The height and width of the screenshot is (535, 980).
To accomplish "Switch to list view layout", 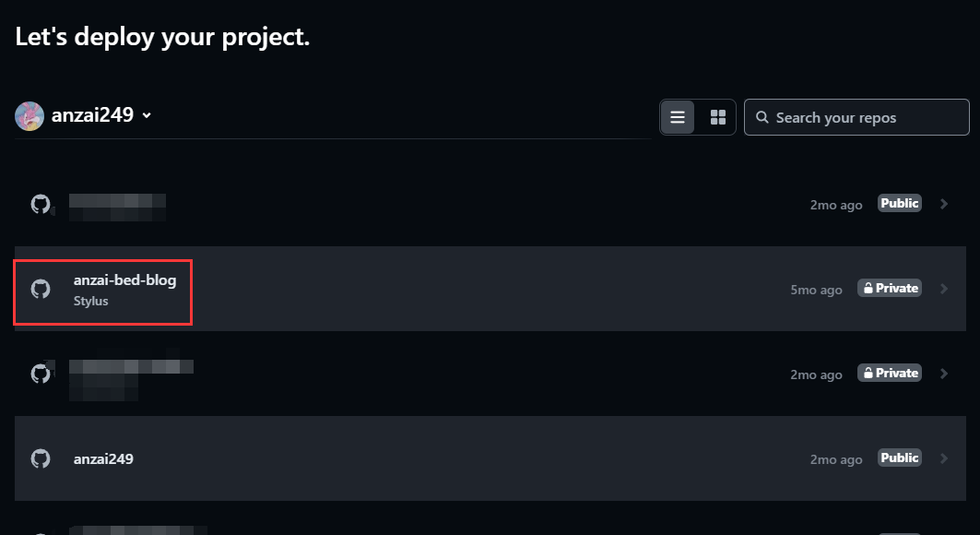I will (678, 117).
